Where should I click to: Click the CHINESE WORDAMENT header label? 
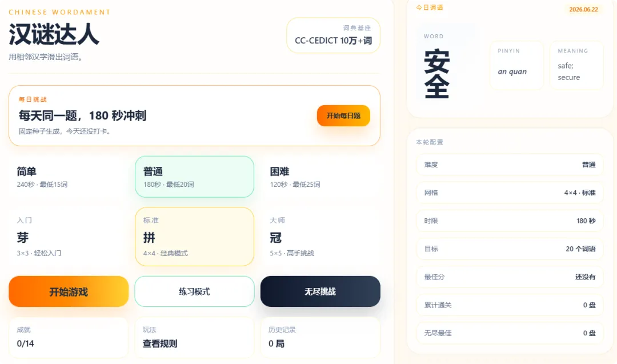[x=59, y=12]
